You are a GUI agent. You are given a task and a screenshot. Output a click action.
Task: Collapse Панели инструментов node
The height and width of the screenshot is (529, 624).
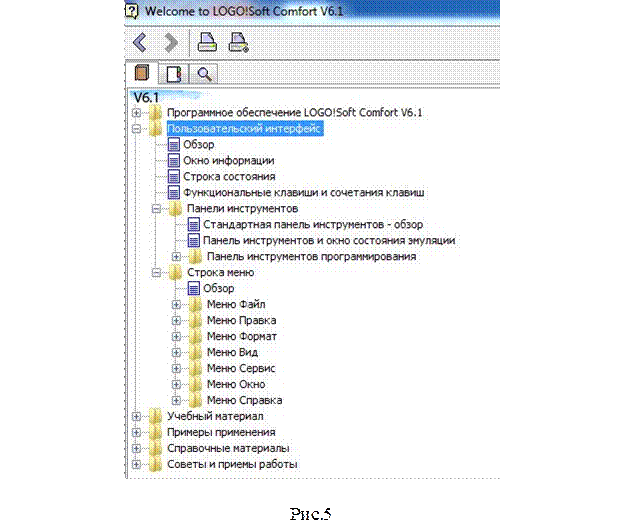[x=156, y=209]
